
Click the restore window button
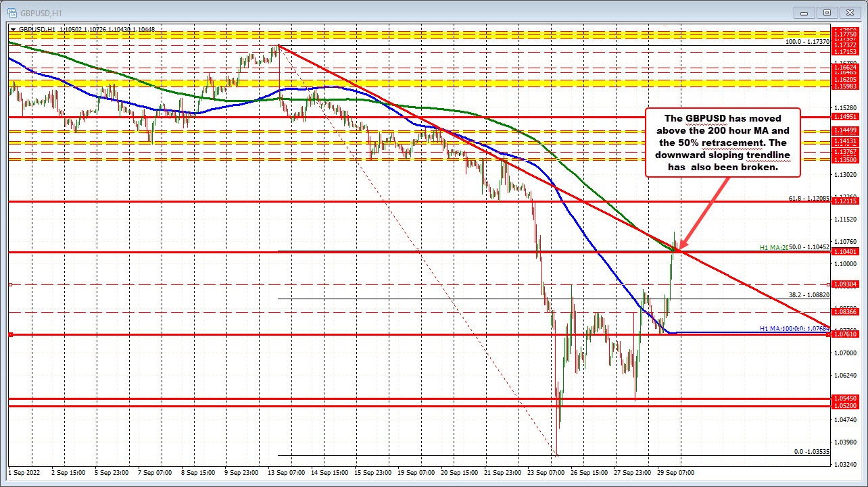(826, 12)
